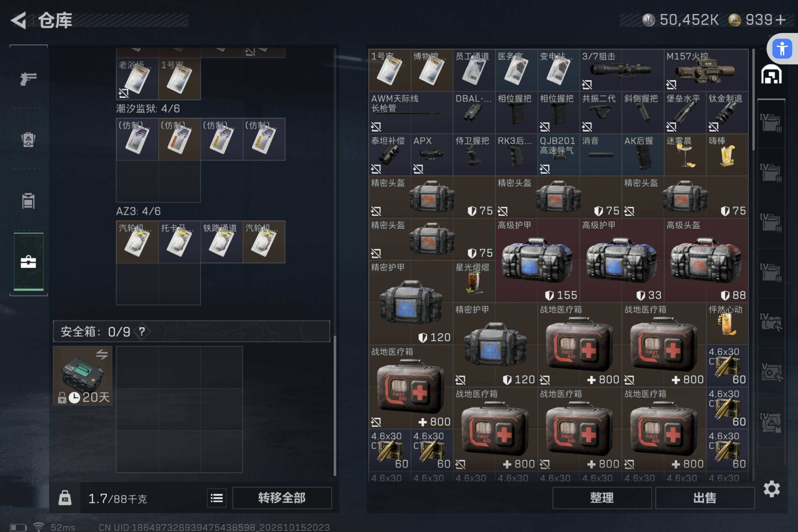Select the AWM天际线长枪管 barrel item
This screenshot has width=798, height=532.
tap(411, 112)
